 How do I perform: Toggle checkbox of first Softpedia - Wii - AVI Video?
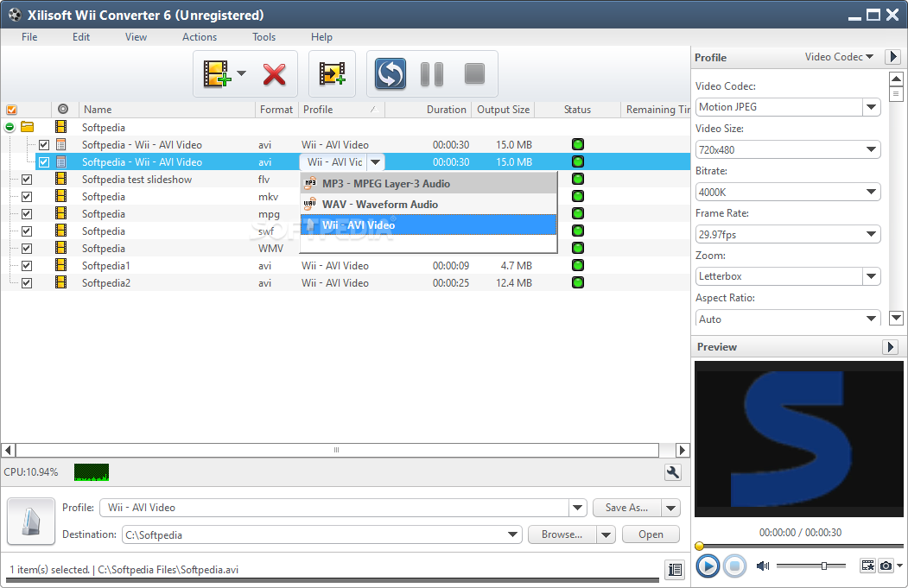44,145
